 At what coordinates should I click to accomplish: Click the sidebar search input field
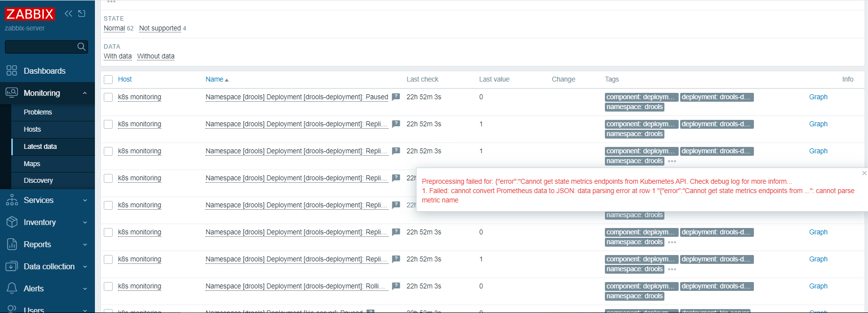pos(40,47)
